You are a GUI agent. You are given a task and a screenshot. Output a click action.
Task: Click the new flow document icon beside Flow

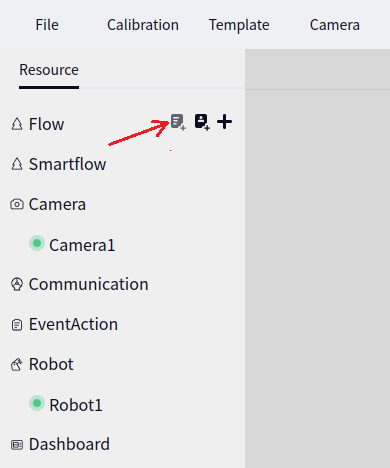point(178,122)
